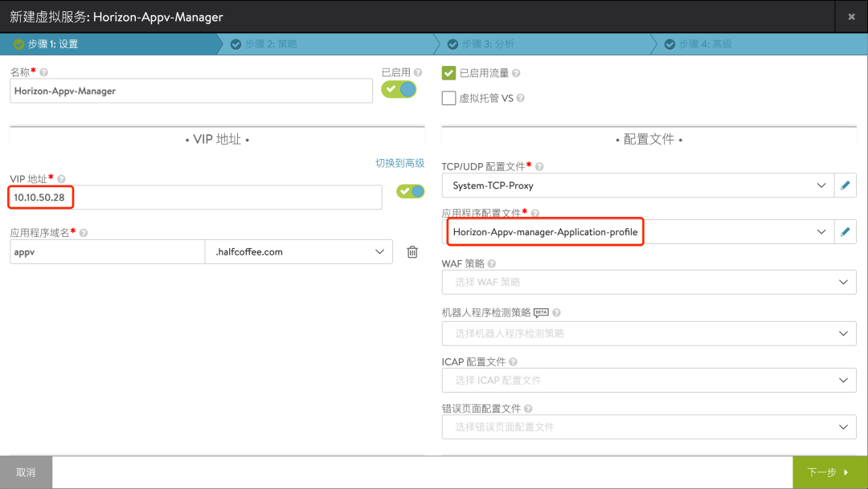Open the .halfcoffee.com domain dropdown

pyautogui.click(x=298, y=251)
